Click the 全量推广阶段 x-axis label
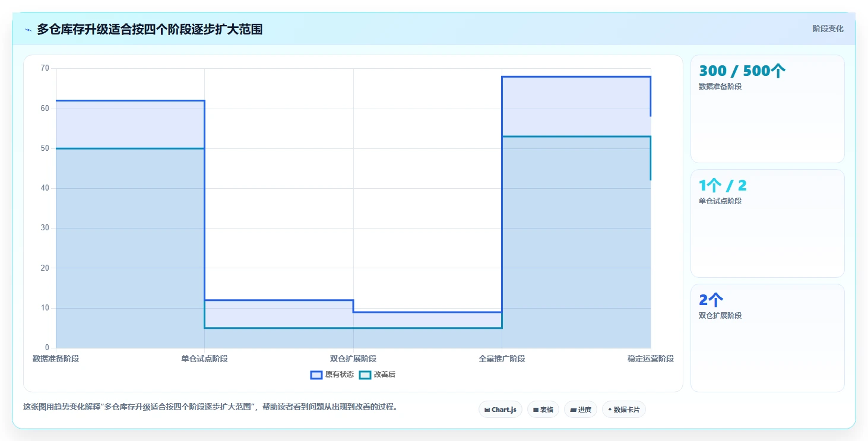Screen dimensions: 868x441 502,358
